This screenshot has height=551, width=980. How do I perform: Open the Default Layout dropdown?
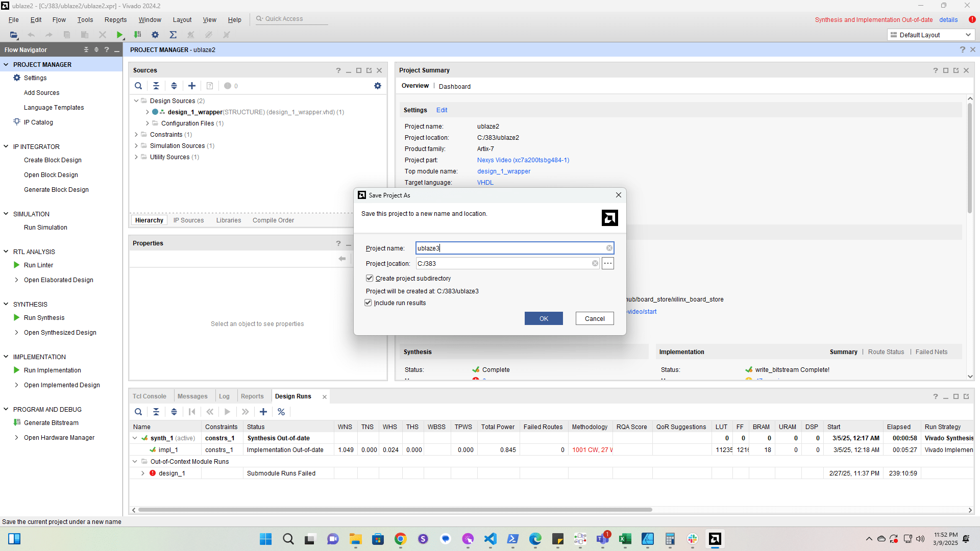[931, 35]
